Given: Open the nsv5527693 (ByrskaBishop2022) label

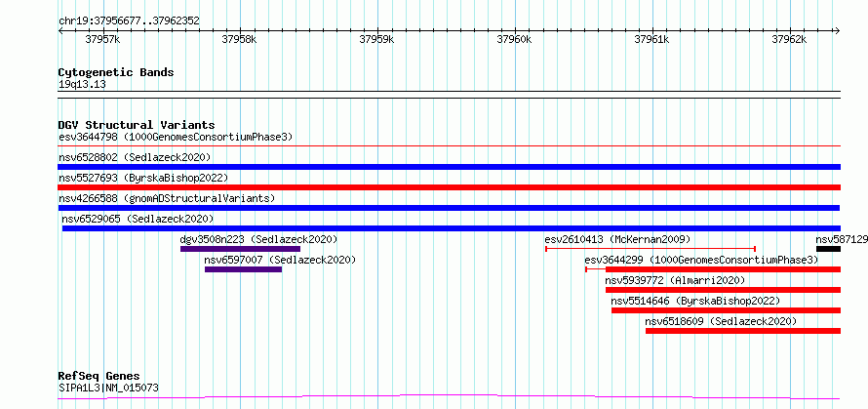Looking at the screenshot, I should click(143, 178).
